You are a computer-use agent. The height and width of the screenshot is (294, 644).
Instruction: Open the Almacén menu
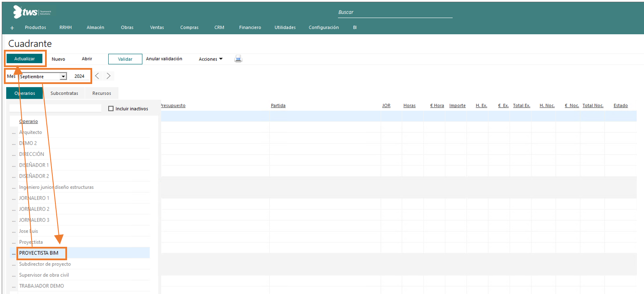tap(95, 27)
